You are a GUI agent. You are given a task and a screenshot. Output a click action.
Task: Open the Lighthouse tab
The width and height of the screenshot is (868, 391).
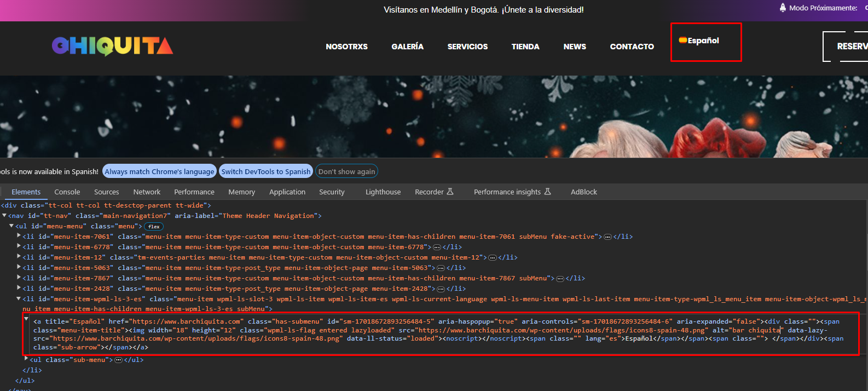coord(383,192)
